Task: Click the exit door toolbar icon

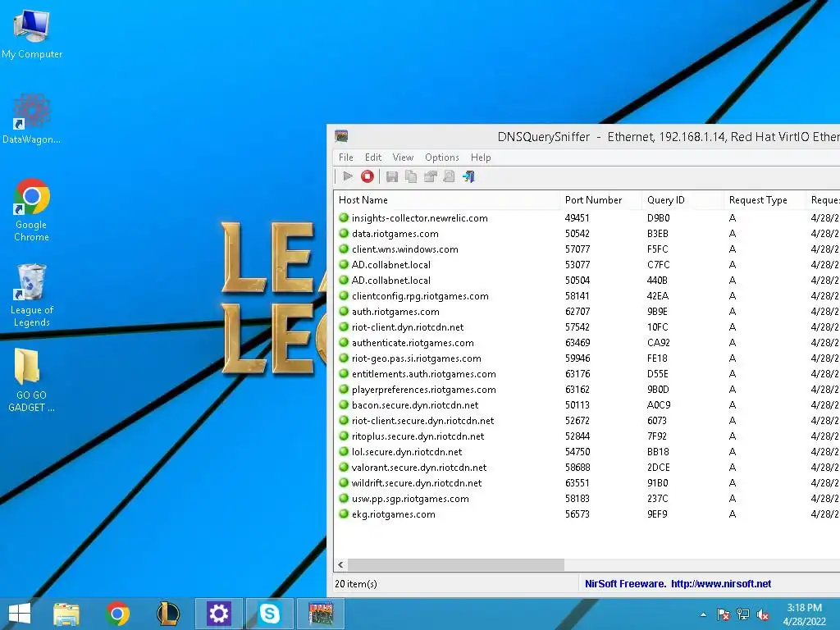Action: [x=468, y=176]
